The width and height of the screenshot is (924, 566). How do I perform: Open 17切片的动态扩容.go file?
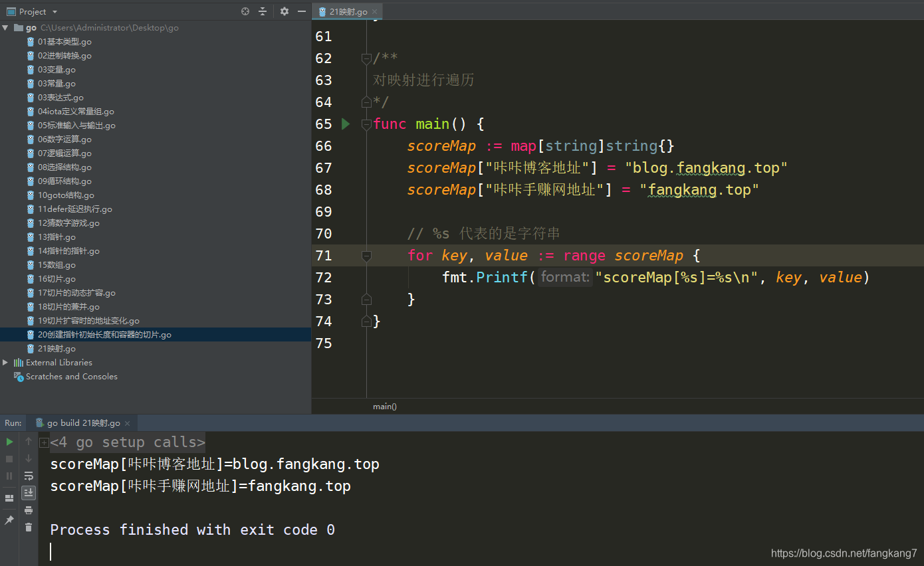click(x=76, y=293)
